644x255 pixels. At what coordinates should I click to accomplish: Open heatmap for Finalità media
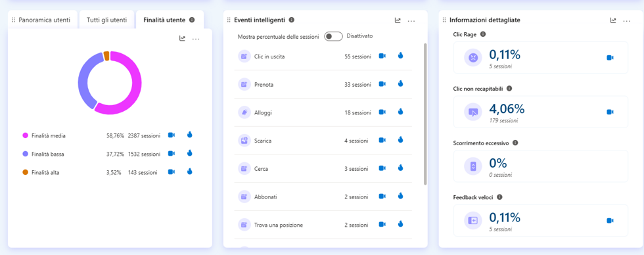(x=189, y=135)
